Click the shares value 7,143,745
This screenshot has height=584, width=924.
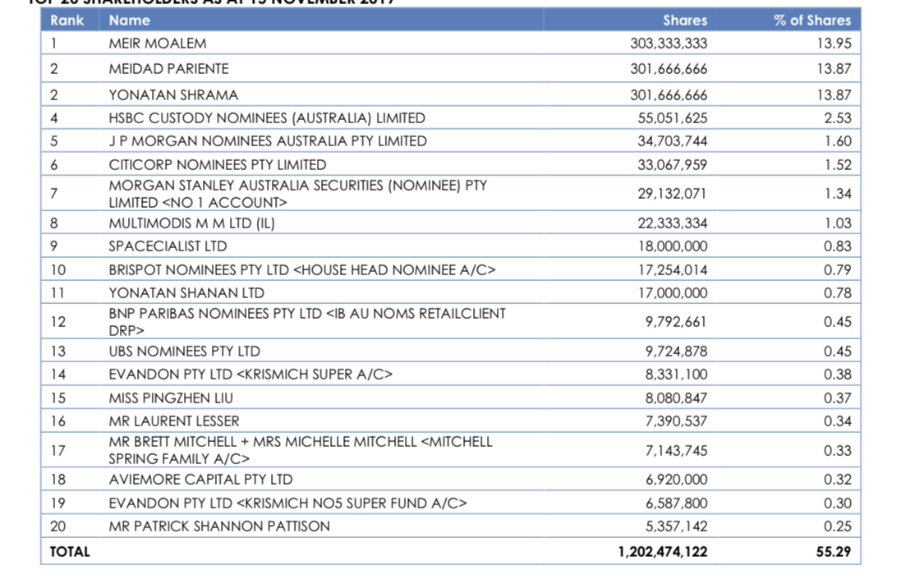click(676, 451)
